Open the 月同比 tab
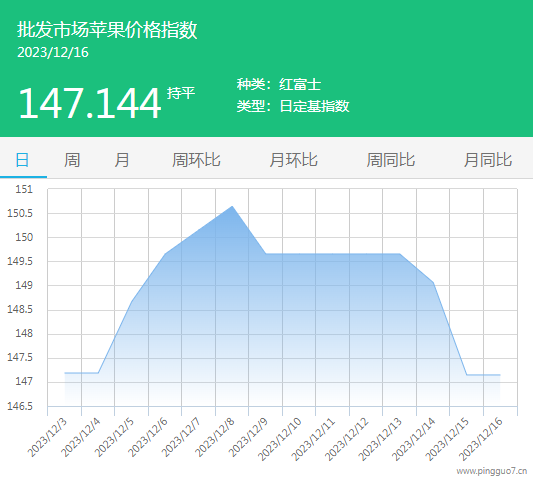The height and width of the screenshot is (480, 533). point(488,160)
